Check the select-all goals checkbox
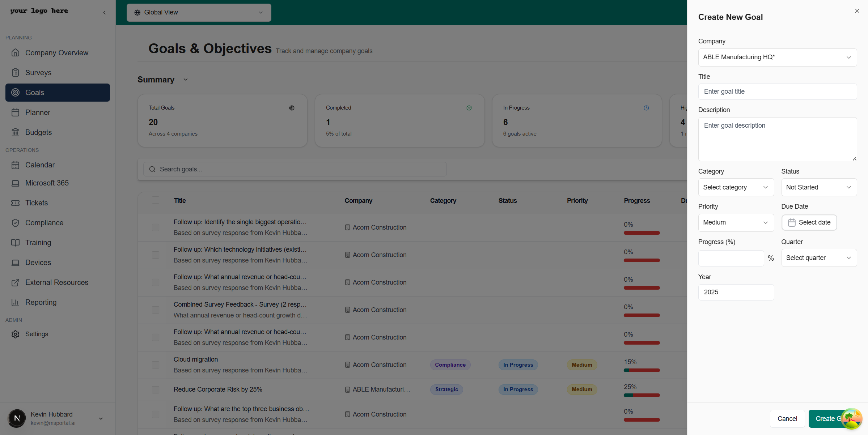 [x=156, y=200]
